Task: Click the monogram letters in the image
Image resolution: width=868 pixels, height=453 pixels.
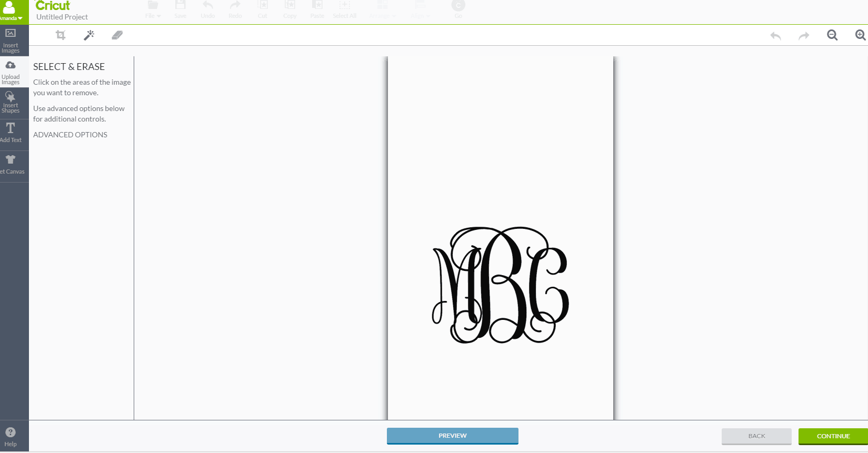Action: coord(500,285)
